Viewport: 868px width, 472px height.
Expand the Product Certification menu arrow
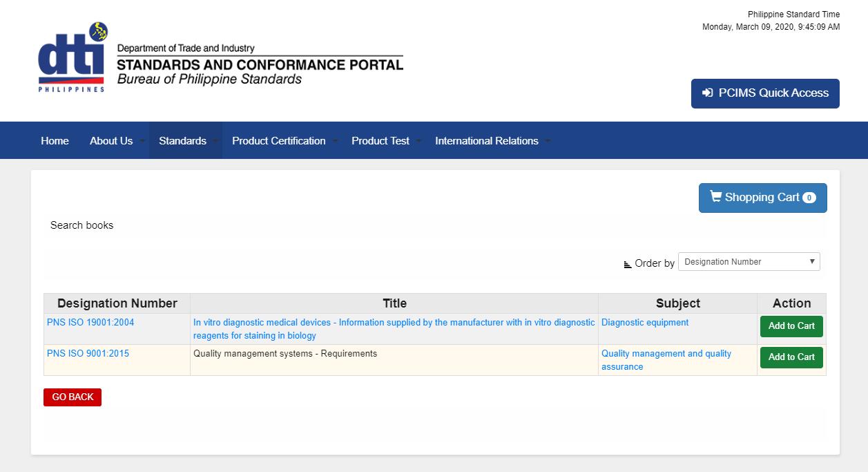(335, 141)
